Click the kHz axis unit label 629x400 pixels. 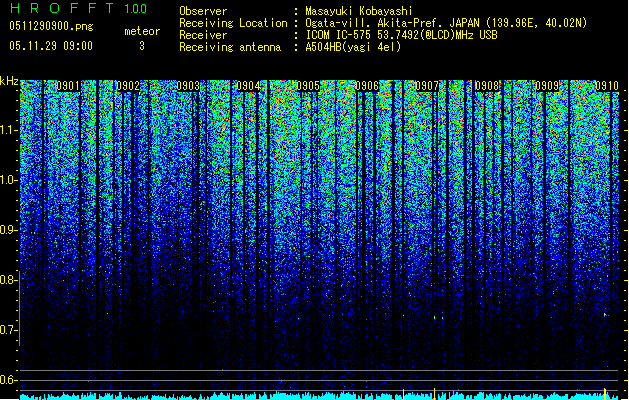(x=9, y=81)
